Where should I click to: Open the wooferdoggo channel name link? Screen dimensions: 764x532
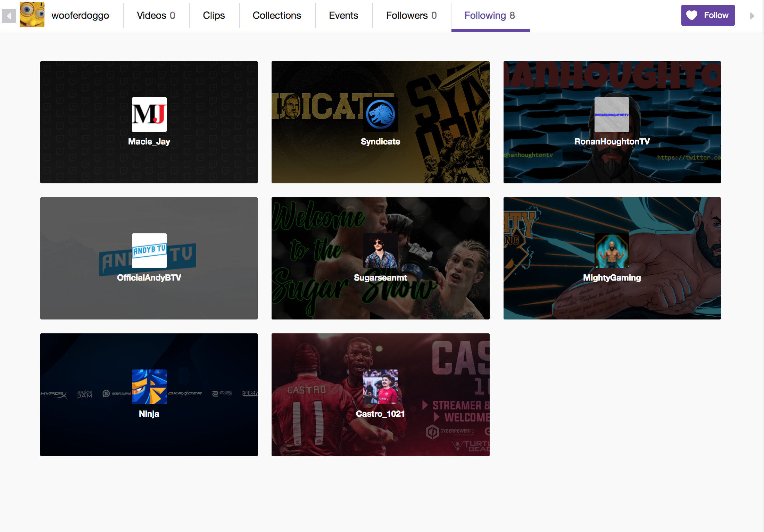[80, 16]
